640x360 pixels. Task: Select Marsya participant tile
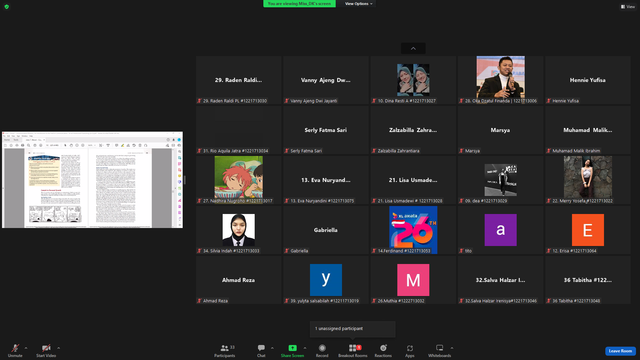pos(500,130)
